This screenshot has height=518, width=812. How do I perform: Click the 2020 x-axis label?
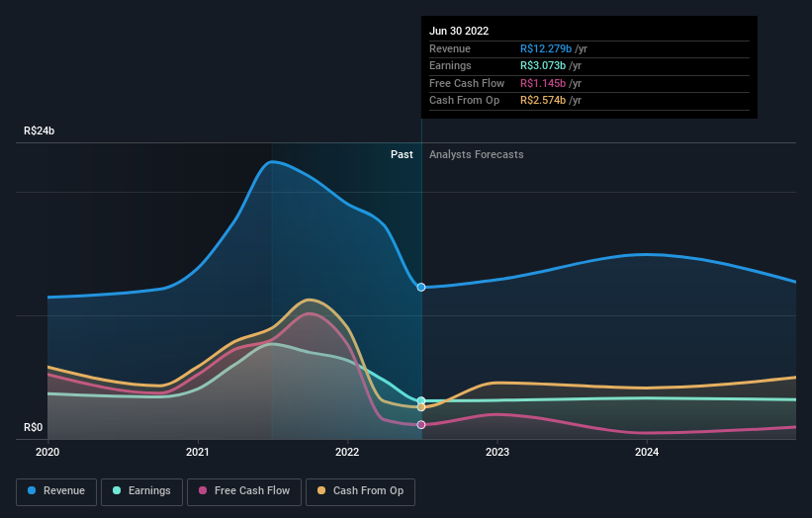coord(47,452)
